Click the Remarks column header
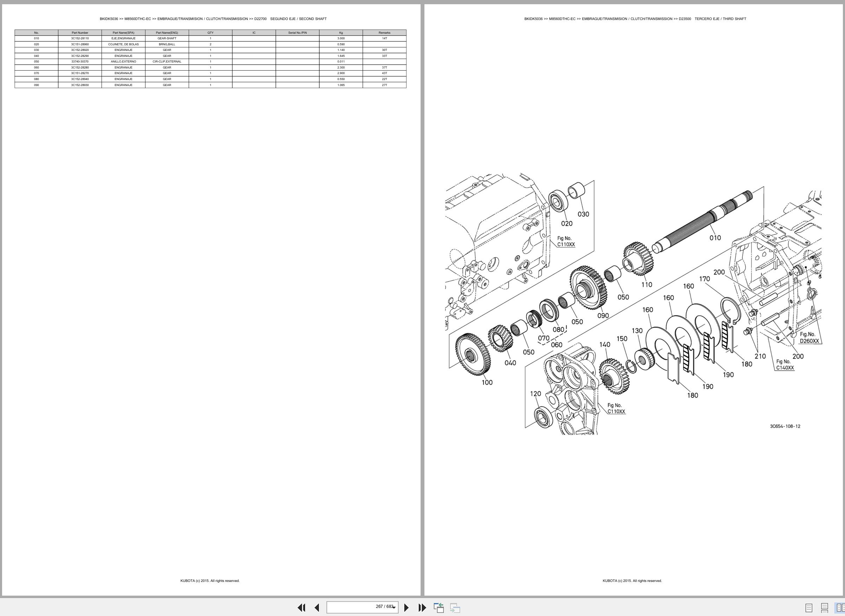This screenshot has height=616, width=845. pyautogui.click(x=384, y=33)
